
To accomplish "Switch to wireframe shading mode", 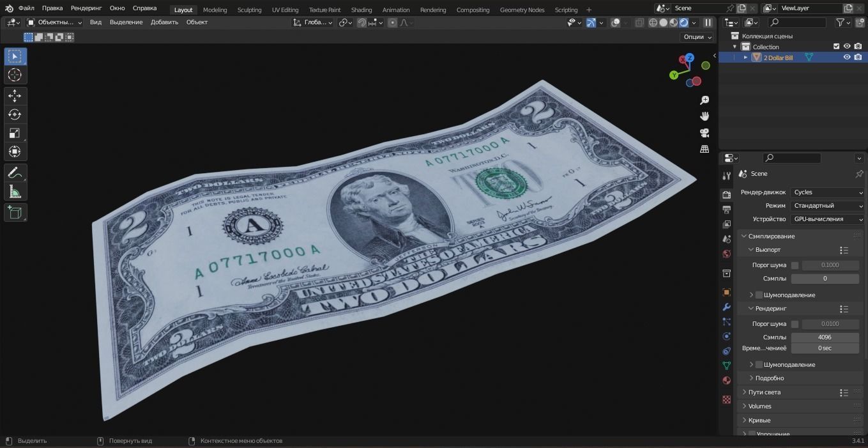I will (x=653, y=22).
